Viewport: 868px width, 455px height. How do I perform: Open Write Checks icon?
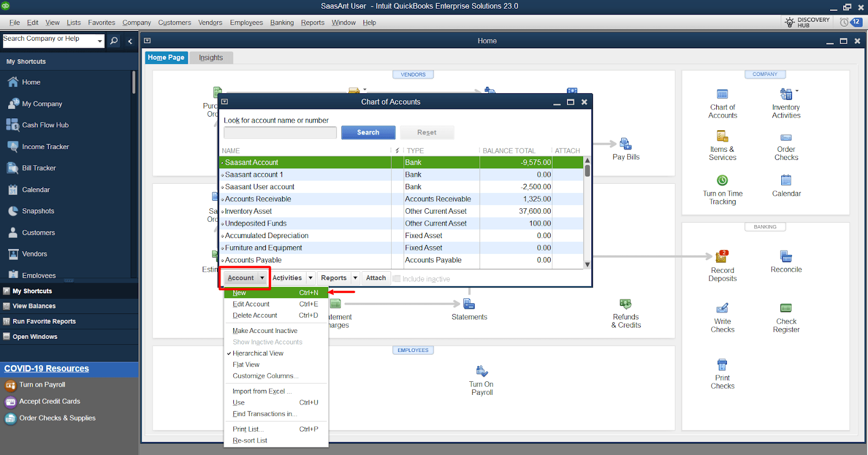[722, 308]
